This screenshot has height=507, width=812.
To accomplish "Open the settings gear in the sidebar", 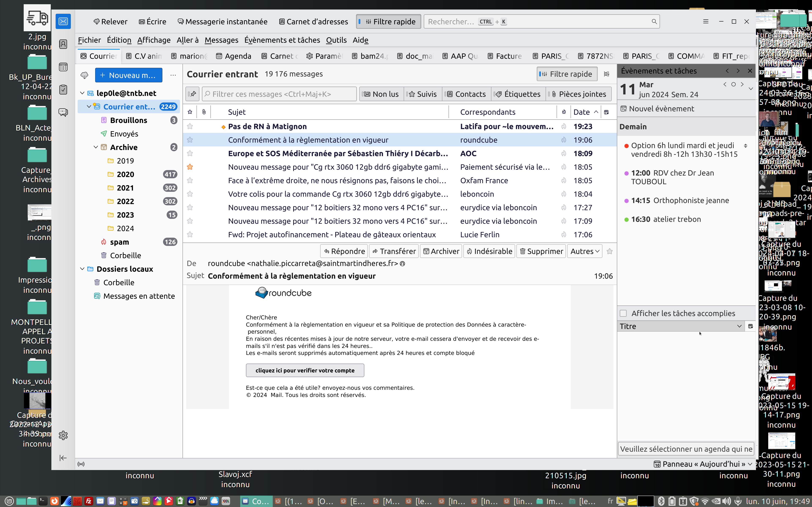I will (63, 435).
